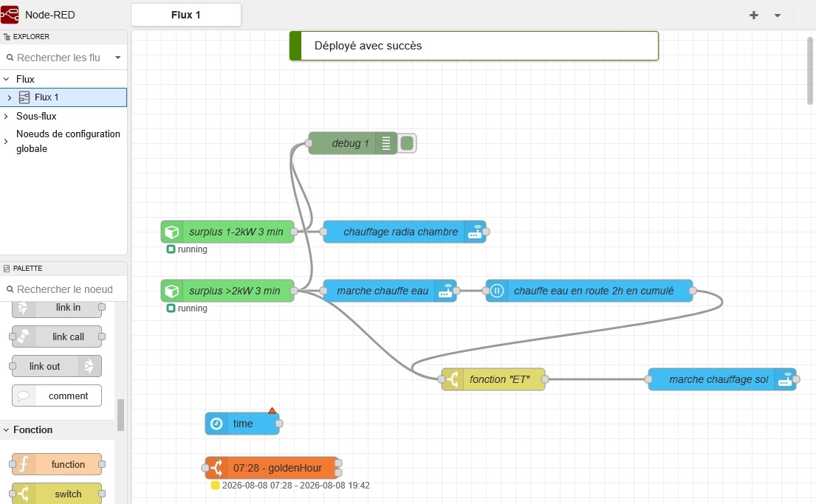Click the EXPLORER panel header icon

7,36
